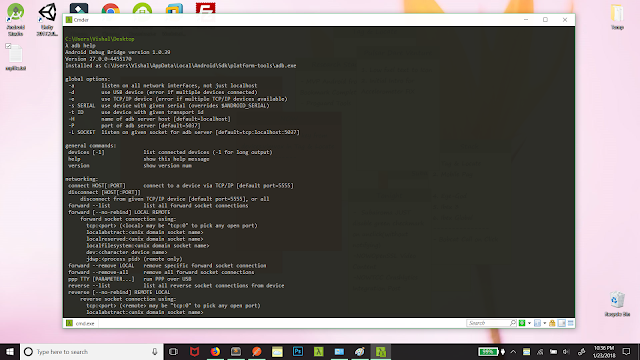The image size is (640, 360).
Task: Expand the new console dropdown arrow
Action: click(x=529, y=323)
